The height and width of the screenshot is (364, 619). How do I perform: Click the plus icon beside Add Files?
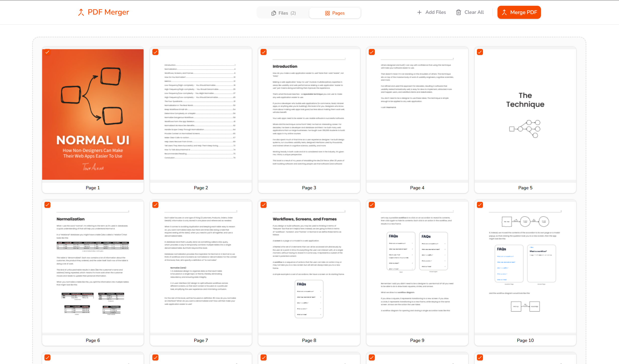point(419,12)
